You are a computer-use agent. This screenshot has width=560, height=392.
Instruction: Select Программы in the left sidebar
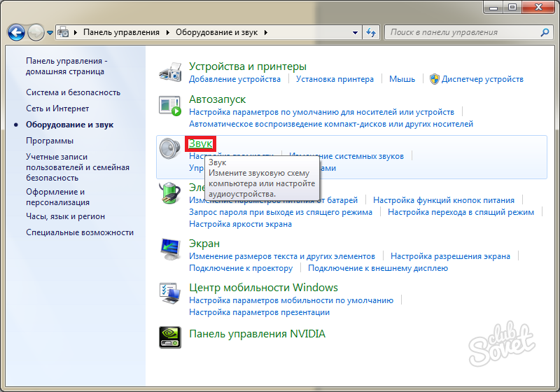point(50,141)
